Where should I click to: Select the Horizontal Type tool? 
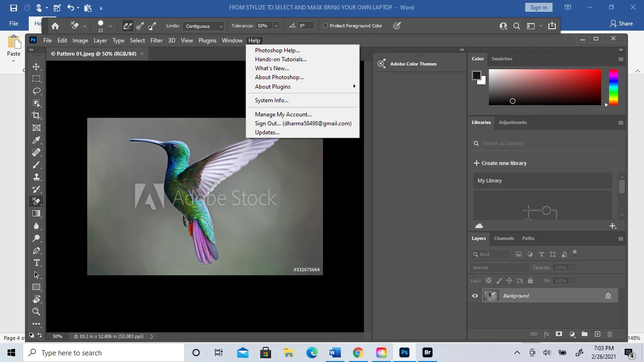[36, 263]
